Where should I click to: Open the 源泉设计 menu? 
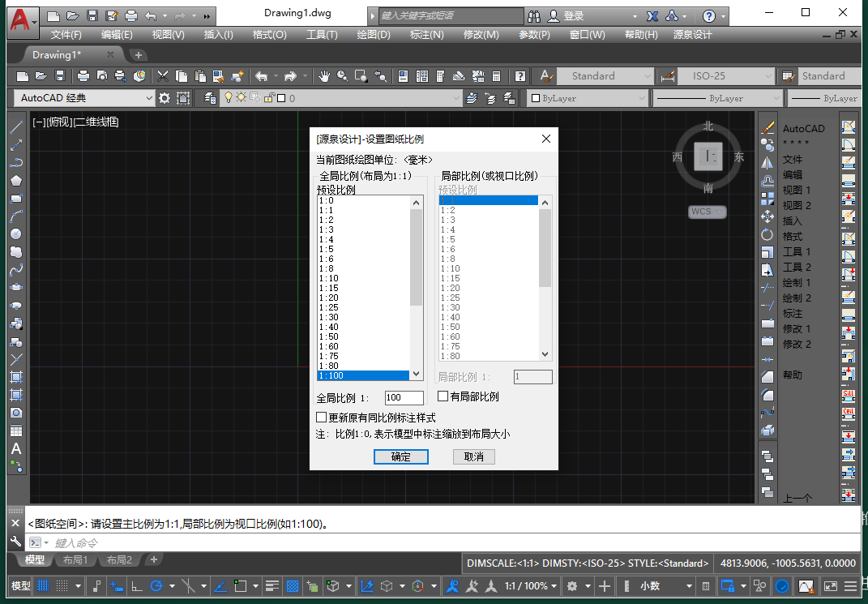point(692,35)
